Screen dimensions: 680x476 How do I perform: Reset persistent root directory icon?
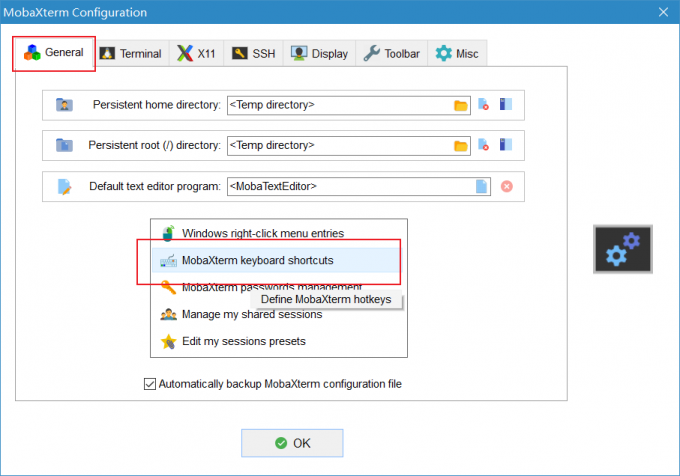484,145
